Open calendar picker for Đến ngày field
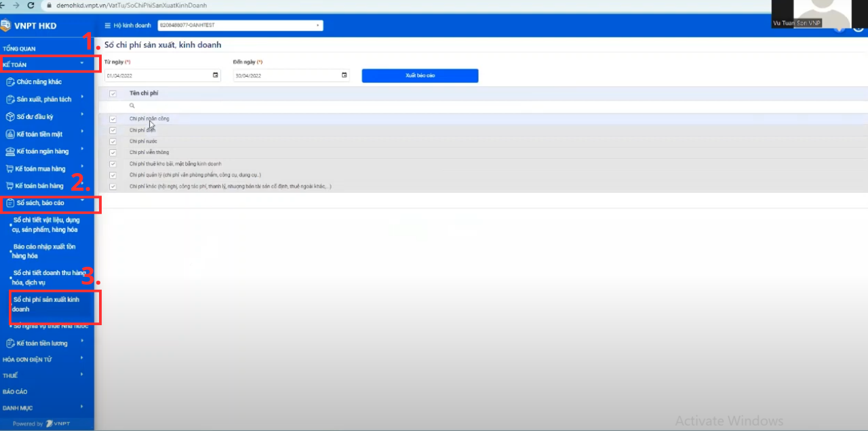The image size is (868, 431). point(344,75)
